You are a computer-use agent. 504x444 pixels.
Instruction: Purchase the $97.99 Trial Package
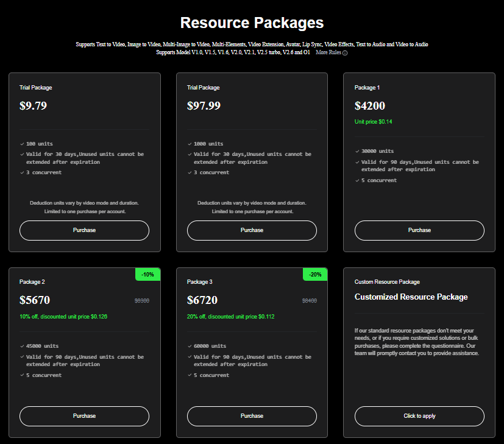coord(252,230)
